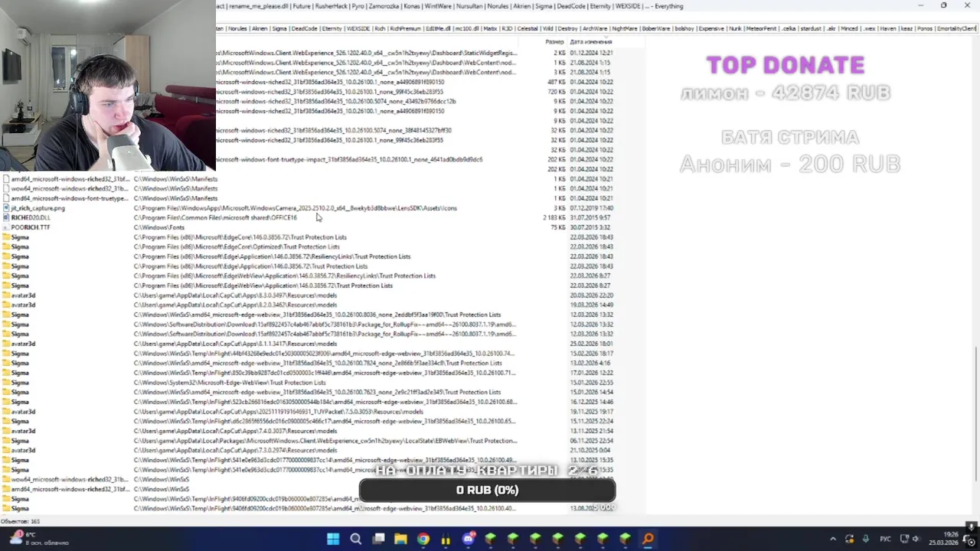Click the POORICH.TTF font file icon
Viewport: 980px width, 551px height.
(6, 227)
